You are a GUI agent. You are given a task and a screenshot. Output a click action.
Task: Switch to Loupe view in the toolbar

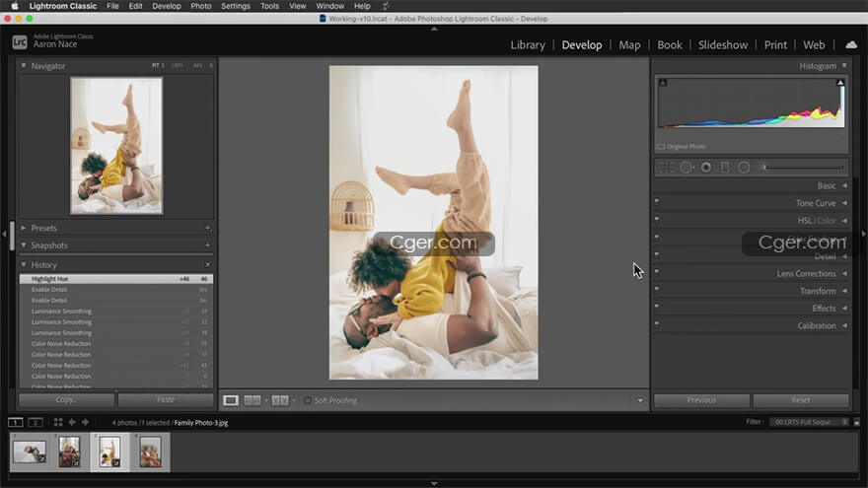[231, 400]
